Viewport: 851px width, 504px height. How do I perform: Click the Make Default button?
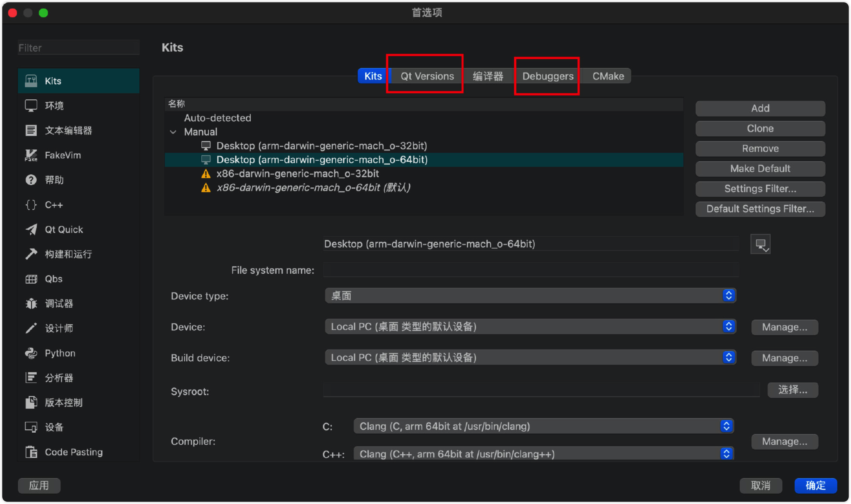point(760,168)
